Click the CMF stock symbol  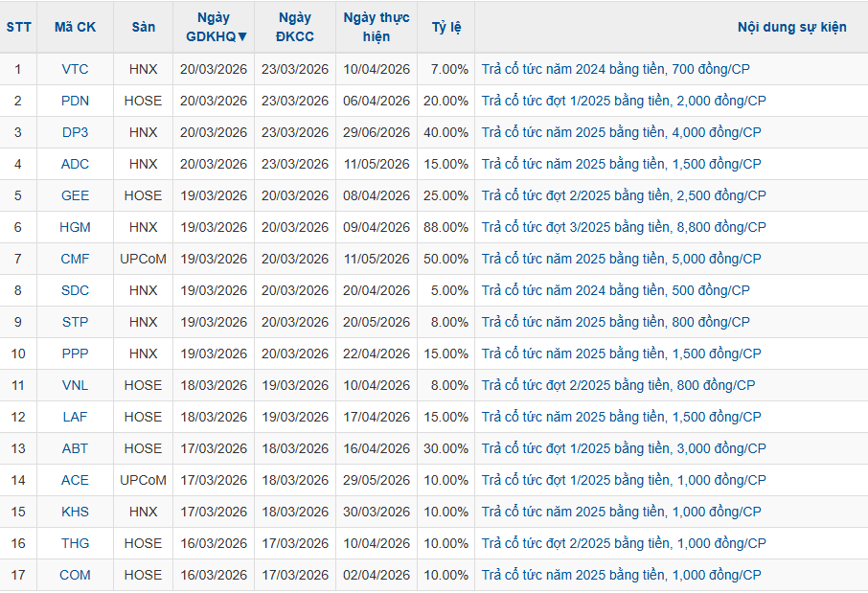75,259
